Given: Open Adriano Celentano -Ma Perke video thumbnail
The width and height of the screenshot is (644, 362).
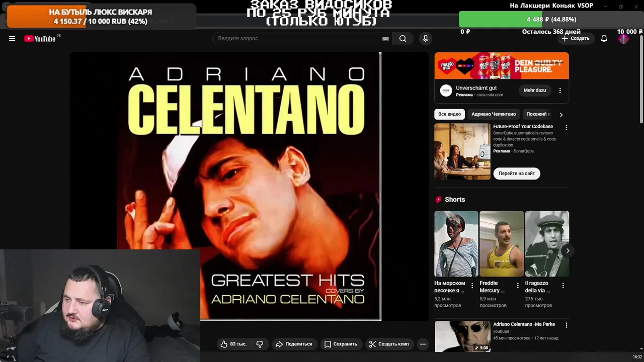Looking at the screenshot, I should point(462,336).
